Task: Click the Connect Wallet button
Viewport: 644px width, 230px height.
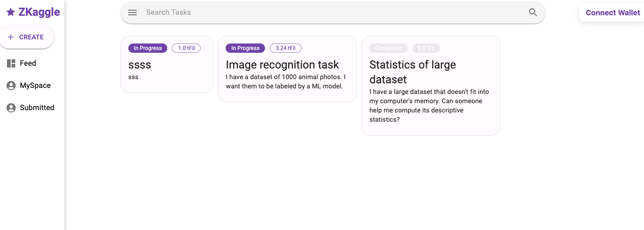Action: click(x=612, y=12)
